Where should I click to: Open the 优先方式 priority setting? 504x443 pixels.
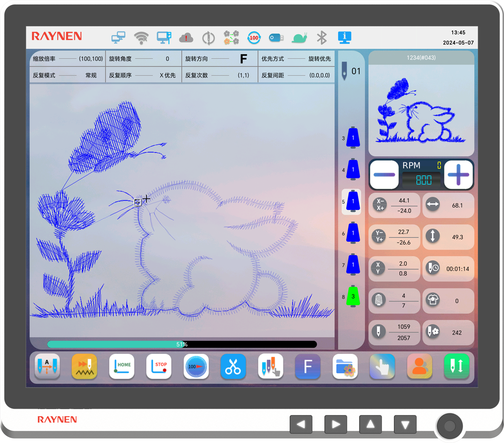point(296,59)
